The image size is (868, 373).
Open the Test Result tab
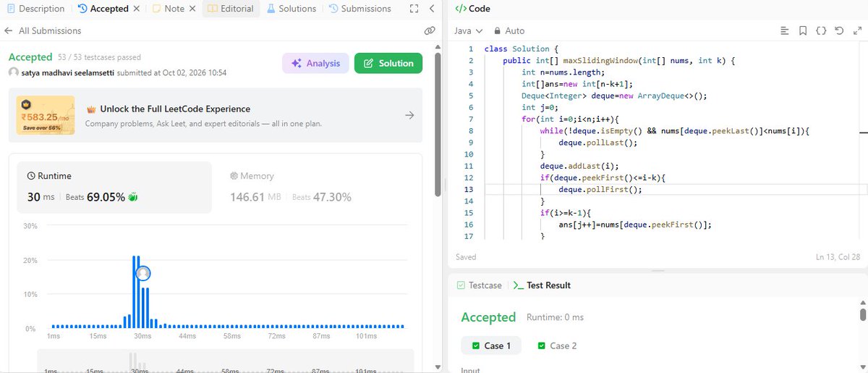542,285
